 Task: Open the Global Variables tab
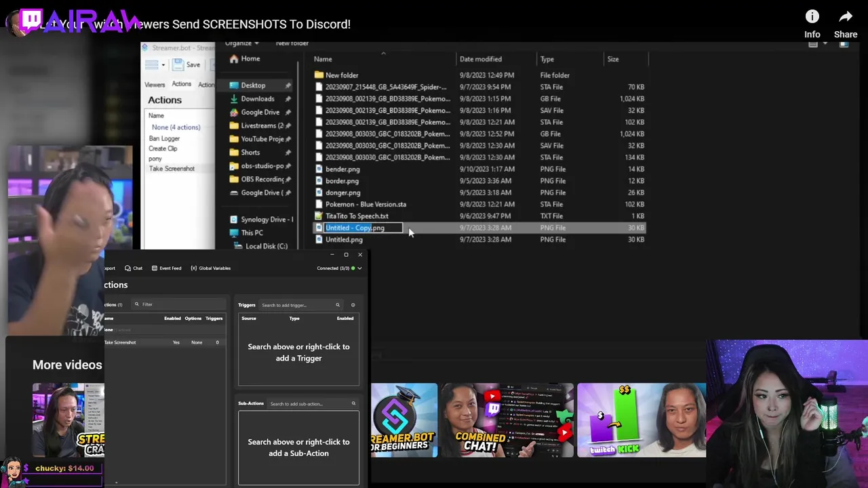(x=210, y=268)
